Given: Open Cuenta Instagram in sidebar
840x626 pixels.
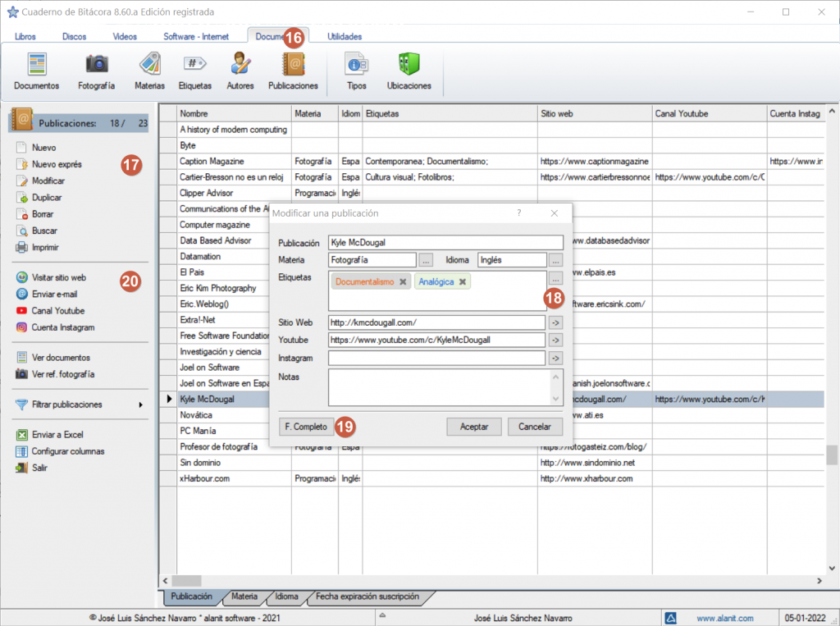Looking at the screenshot, I should pos(62,327).
